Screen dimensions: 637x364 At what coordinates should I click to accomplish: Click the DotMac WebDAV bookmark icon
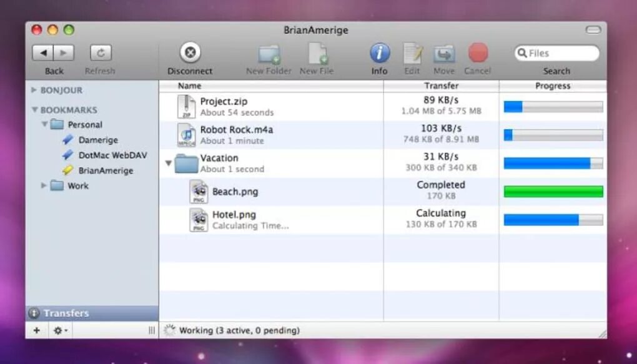click(x=68, y=155)
